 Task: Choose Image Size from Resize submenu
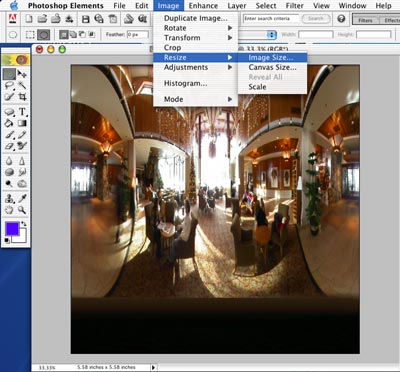(x=272, y=58)
